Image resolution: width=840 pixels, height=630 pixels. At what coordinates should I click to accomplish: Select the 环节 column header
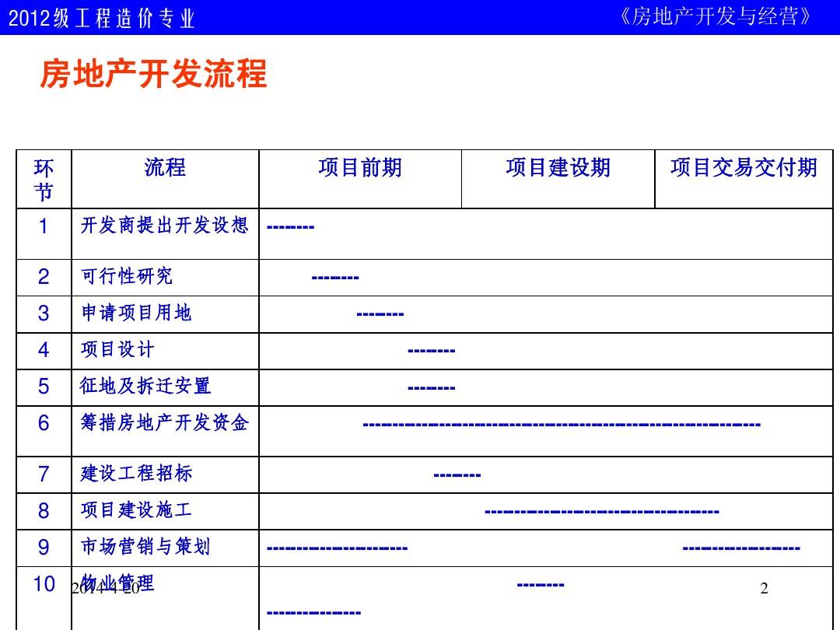click(x=44, y=180)
